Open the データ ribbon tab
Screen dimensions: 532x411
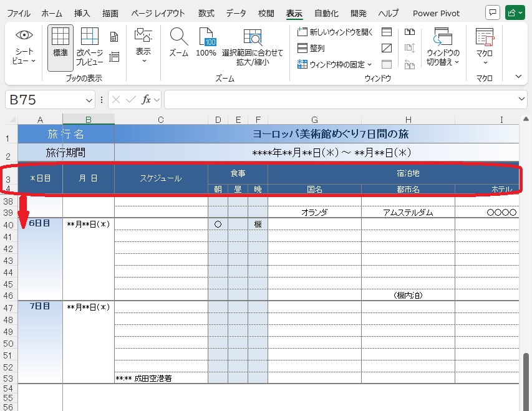pyautogui.click(x=236, y=13)
